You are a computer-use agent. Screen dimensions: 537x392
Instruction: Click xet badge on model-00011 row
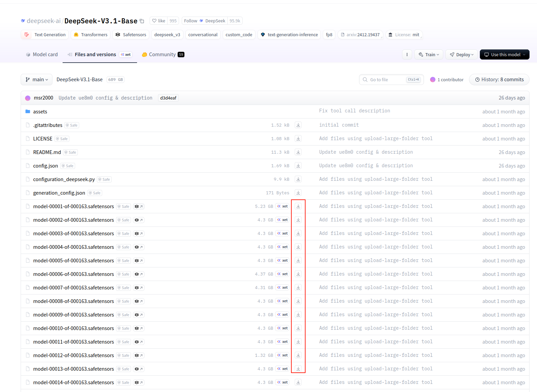coord(282,342)
